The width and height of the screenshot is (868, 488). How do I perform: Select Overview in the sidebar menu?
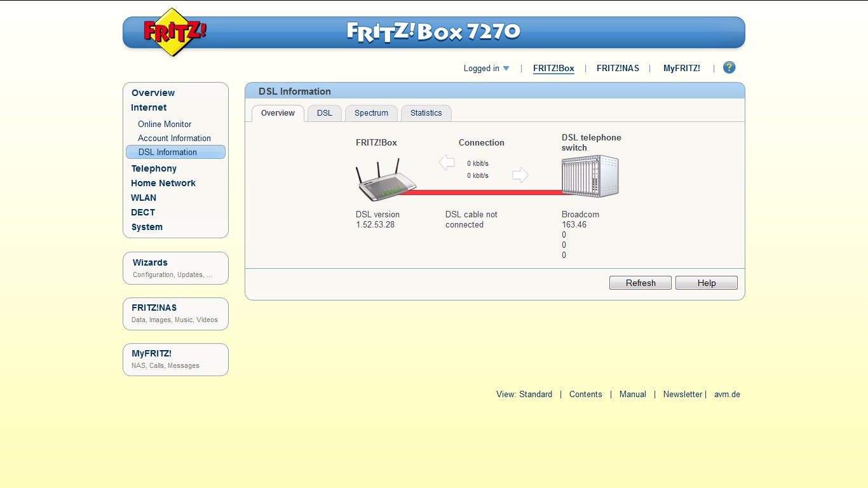pyautogui.click(x=153, y=93)
